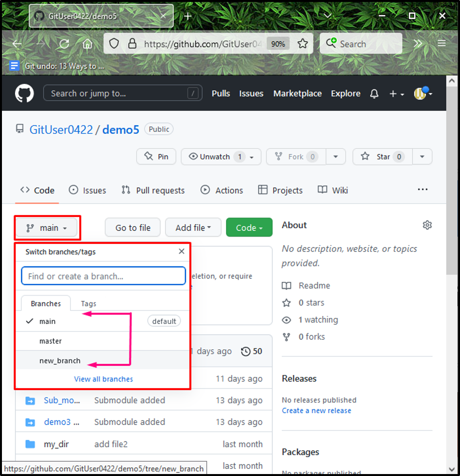Open the About settings gear
460x476 pixels.
(x=427, y=225)
